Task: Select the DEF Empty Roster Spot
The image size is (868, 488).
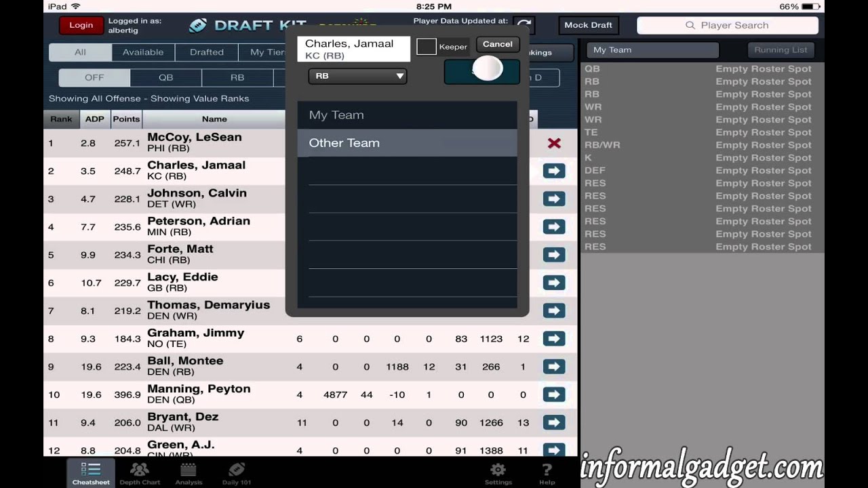Action: 702,170
